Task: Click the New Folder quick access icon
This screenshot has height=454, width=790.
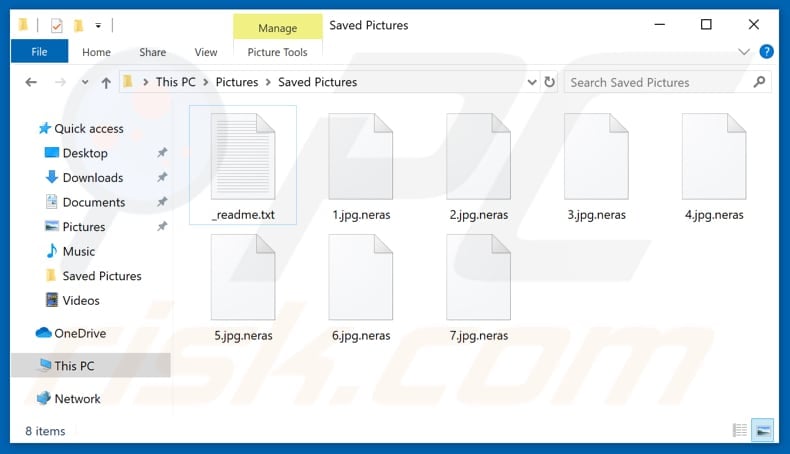Action: click(78, 25)
